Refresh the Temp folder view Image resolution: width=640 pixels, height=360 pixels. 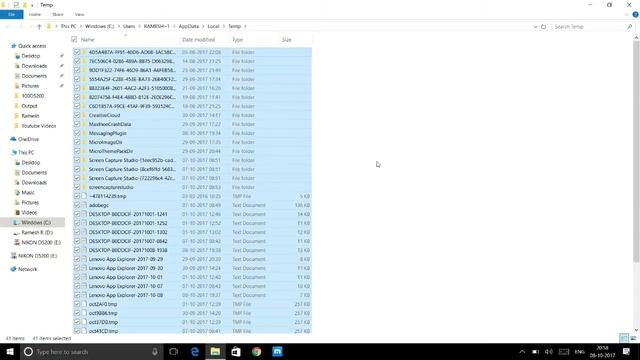(543, 27)
